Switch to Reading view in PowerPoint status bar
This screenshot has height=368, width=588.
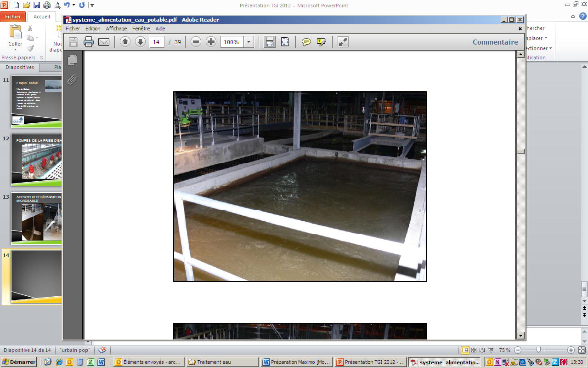(482, 350)
